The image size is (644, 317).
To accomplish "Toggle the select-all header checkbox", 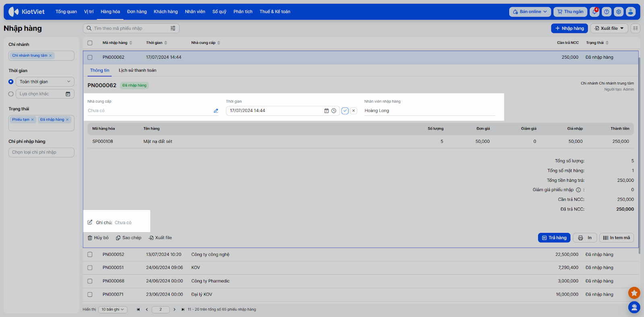I will tap(90, 43).
